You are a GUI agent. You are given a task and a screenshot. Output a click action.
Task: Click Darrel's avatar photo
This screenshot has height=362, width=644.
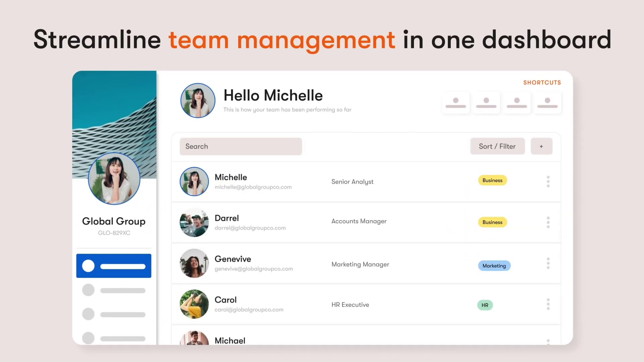[194, 222]
